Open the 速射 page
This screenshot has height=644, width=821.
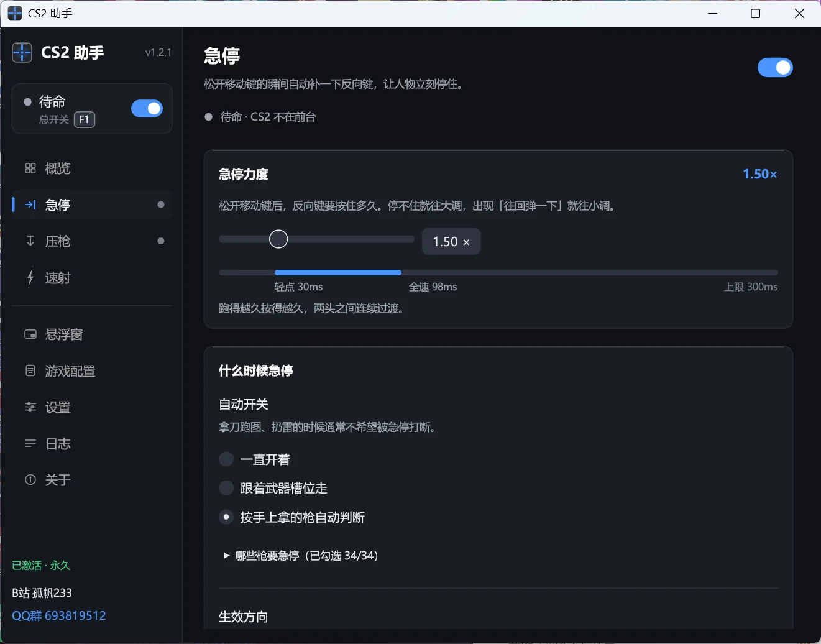(x=92, y=278)
